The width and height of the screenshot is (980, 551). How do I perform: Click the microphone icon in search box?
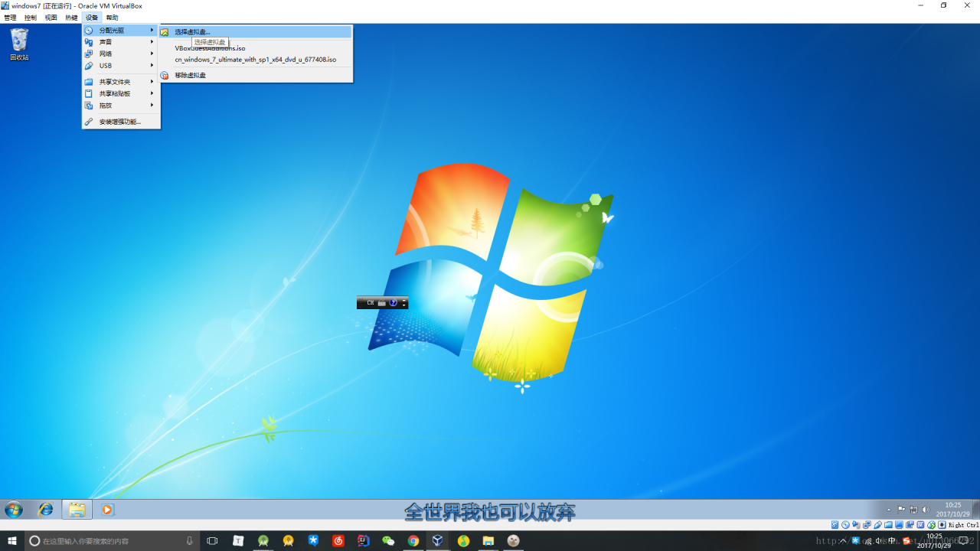pos(190,541)
